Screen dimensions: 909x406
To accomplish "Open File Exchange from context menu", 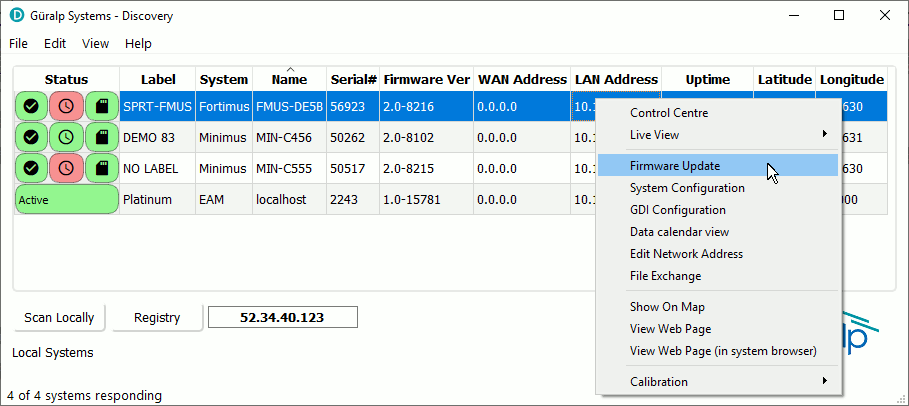I will coord(718,276).
